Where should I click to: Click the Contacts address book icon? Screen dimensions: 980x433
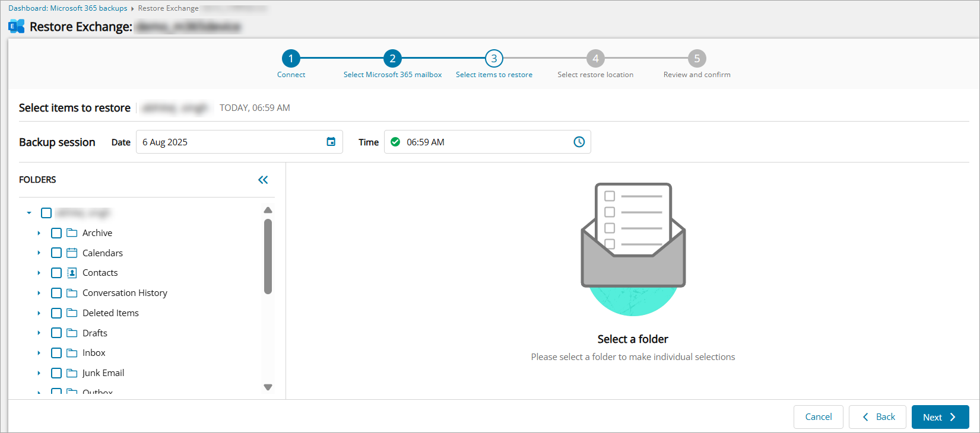(x=72, y=273)
